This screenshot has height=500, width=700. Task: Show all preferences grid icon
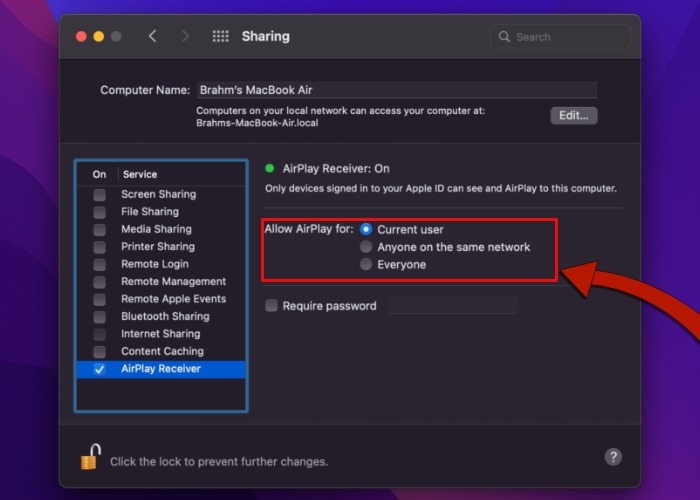click(221, 36)
